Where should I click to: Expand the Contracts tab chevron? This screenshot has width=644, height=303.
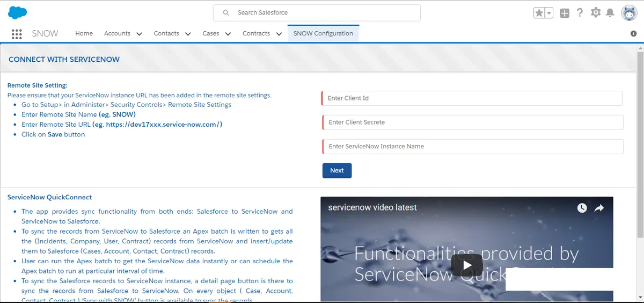tap(279, 34)
